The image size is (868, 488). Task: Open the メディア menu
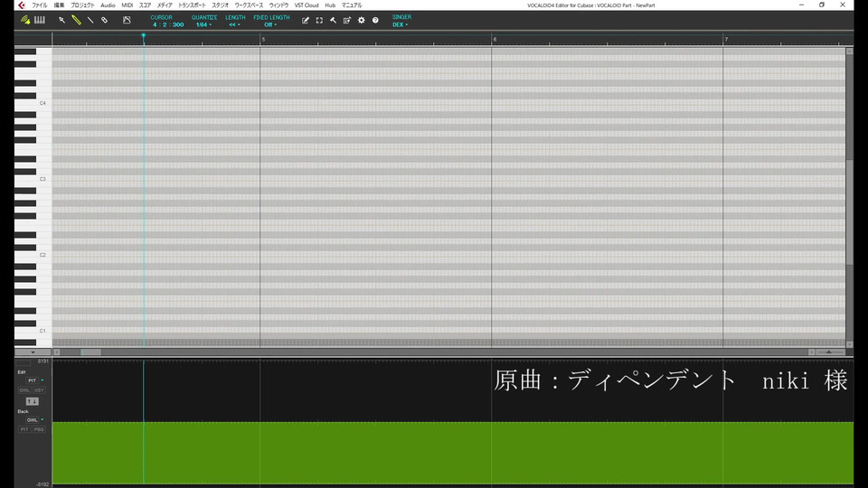tap(165, 5)
